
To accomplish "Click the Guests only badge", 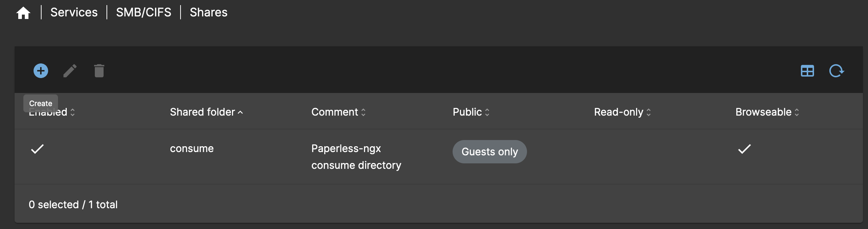I will (x=489, y=152).
